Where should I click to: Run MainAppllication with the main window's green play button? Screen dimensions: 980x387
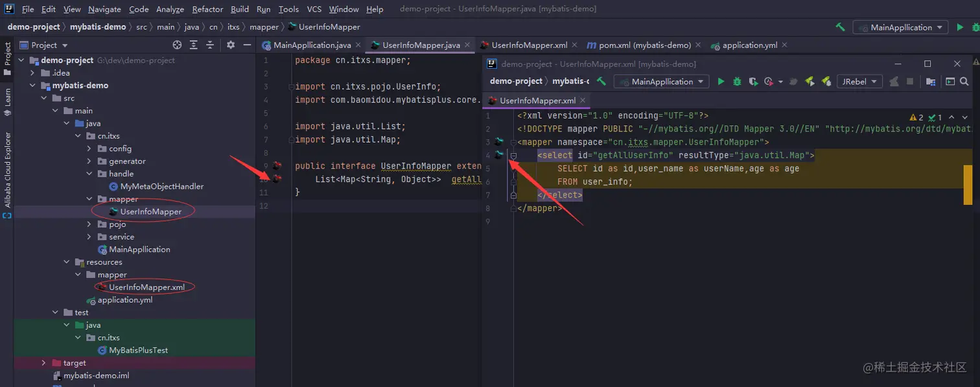click(960, 27)
